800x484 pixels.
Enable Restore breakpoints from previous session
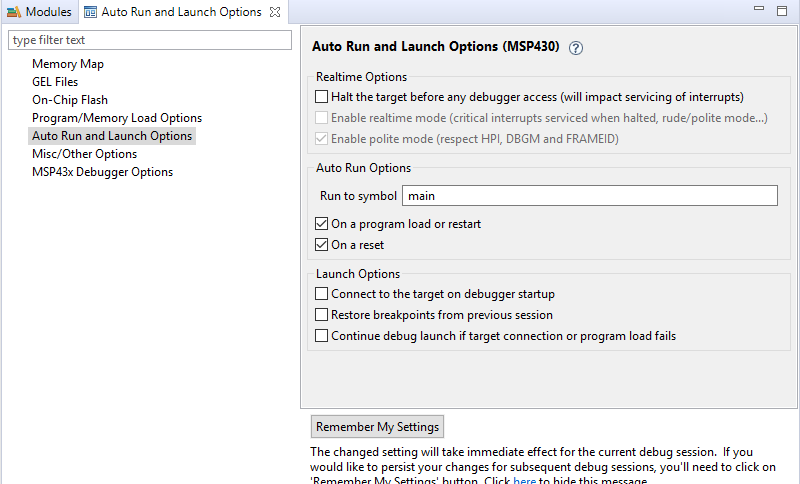pyautogui.click(x=321, y=315)
